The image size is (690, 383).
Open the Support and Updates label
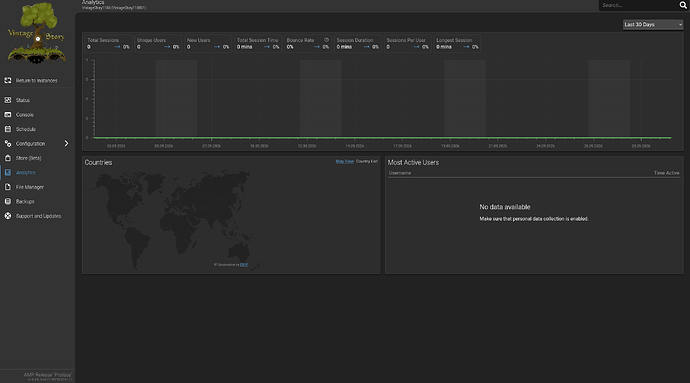(x=38, y=216)
